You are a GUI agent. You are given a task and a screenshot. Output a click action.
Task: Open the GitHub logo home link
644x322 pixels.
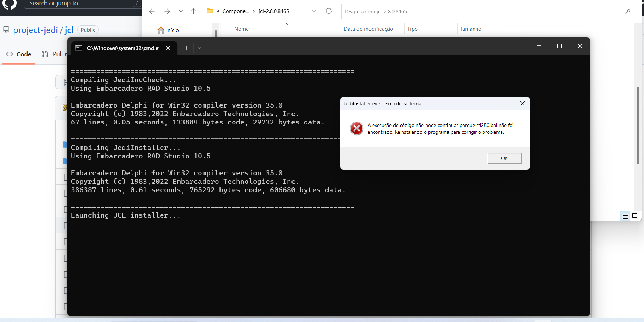[x=10, y=4]
